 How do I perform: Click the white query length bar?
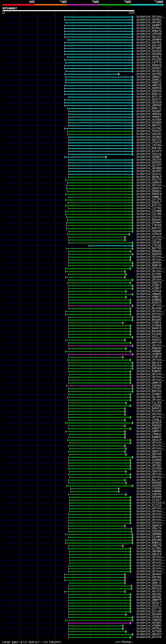tap(68, 11)
